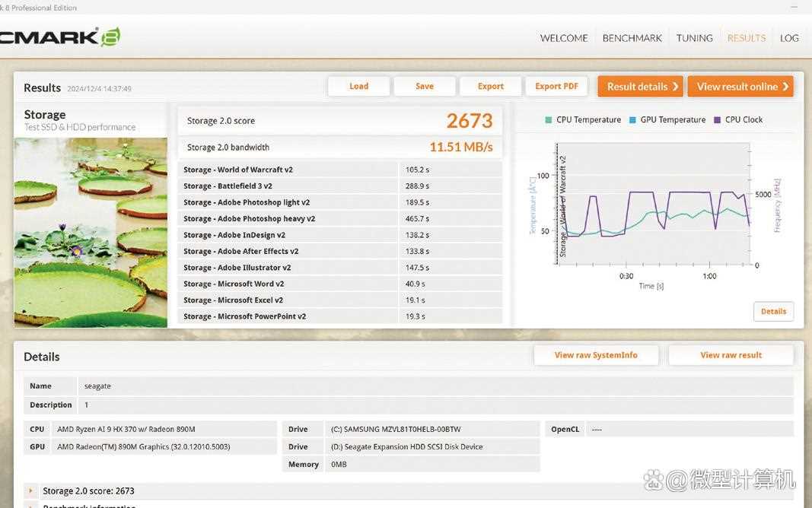Open View raw SystemInfo
Image resolution: width=812 pixels, height=508 pixels.
click(x=596, y=355)
